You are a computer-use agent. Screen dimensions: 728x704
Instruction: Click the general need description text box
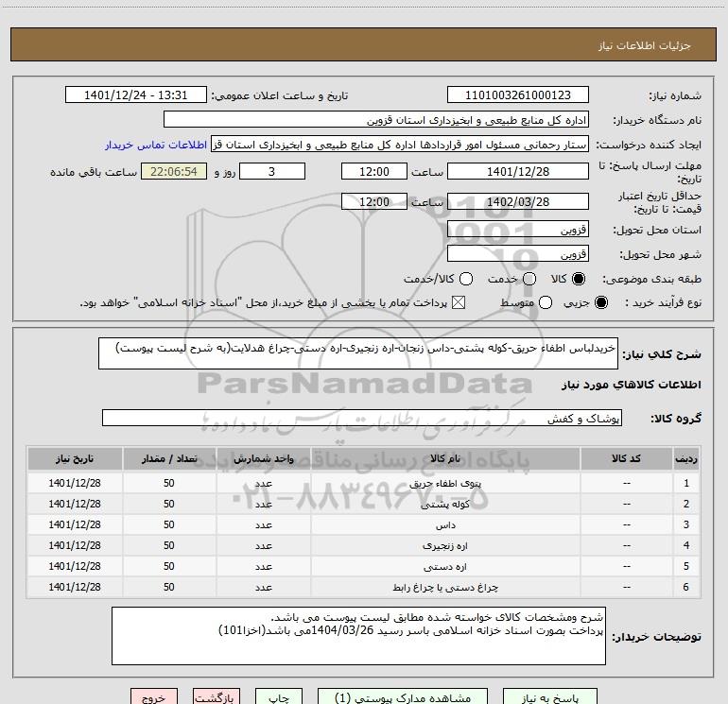coord(358,353)
